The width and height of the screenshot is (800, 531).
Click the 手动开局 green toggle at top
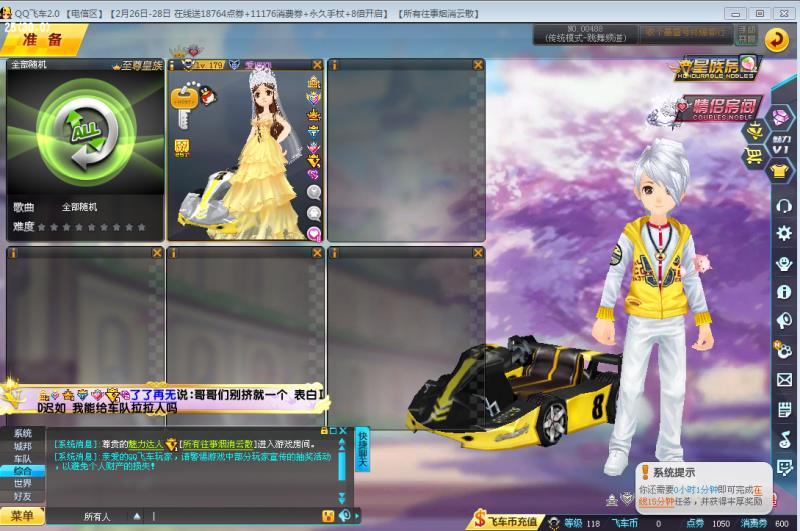(747, 35)
